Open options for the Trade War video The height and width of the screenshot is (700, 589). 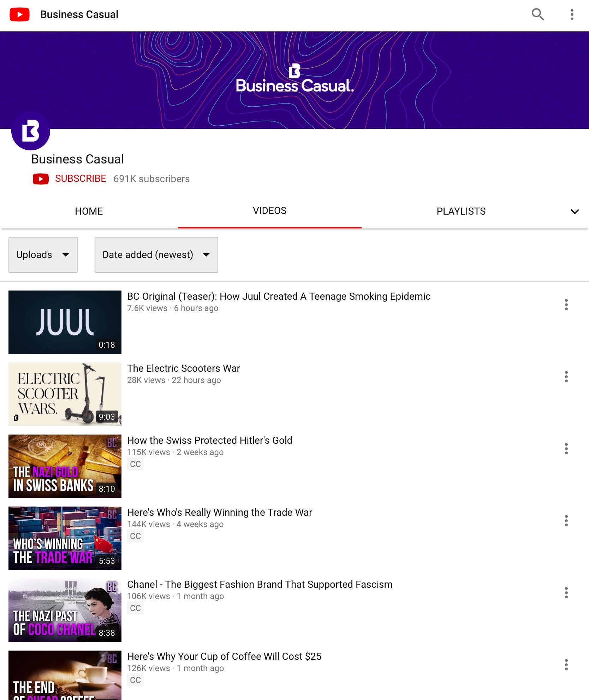(x=566, y=521)
